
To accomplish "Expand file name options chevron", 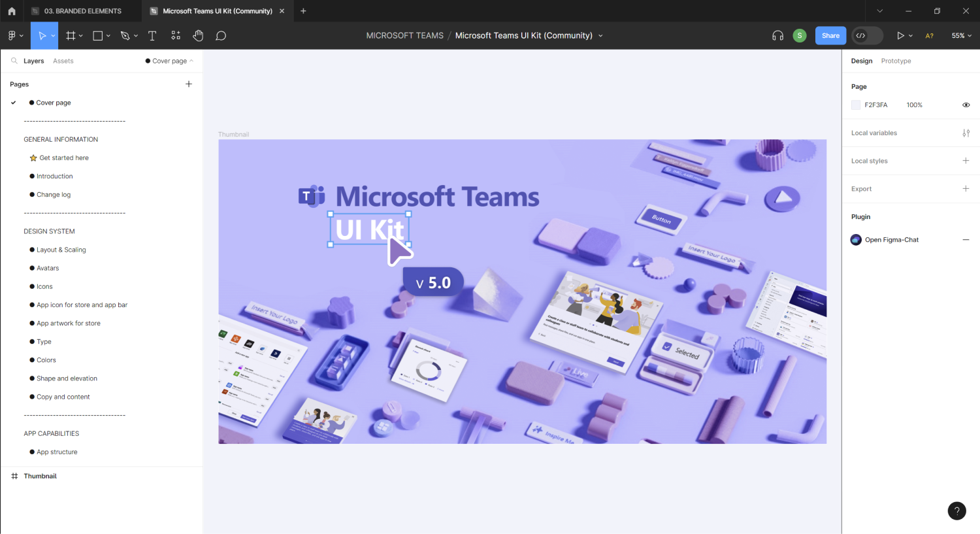I will point(600,36).
